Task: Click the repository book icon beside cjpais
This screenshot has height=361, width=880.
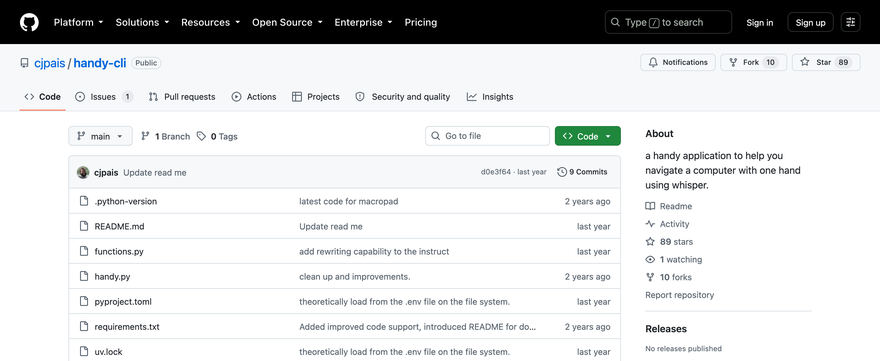Action: tap(24, 63)
